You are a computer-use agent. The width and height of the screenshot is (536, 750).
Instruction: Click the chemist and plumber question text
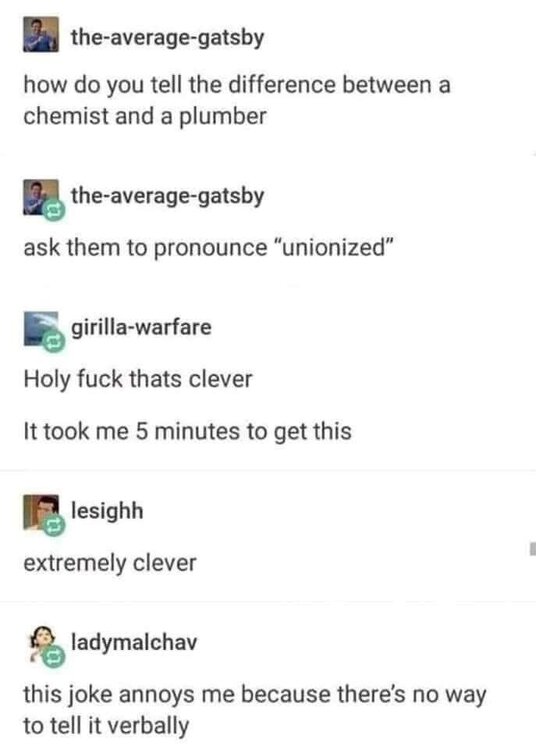pos(237,100)
